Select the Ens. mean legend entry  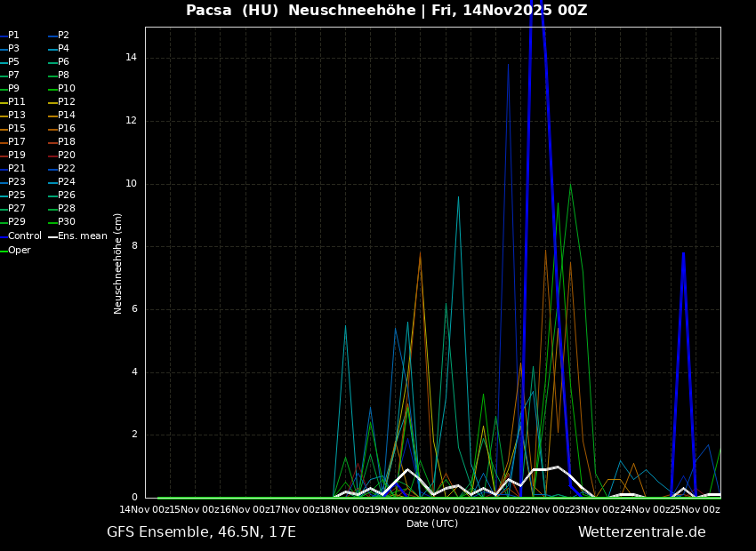(x=82, y=236)
